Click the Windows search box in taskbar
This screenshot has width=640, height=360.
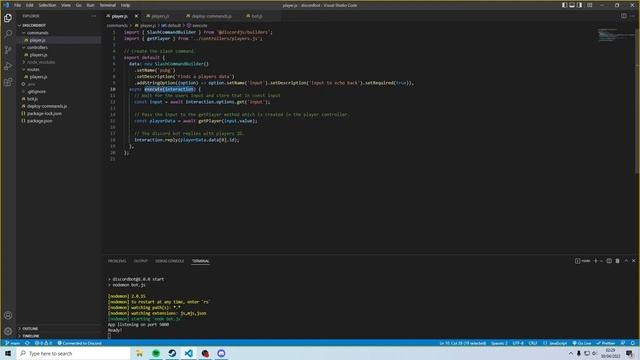tap(73, 353)
